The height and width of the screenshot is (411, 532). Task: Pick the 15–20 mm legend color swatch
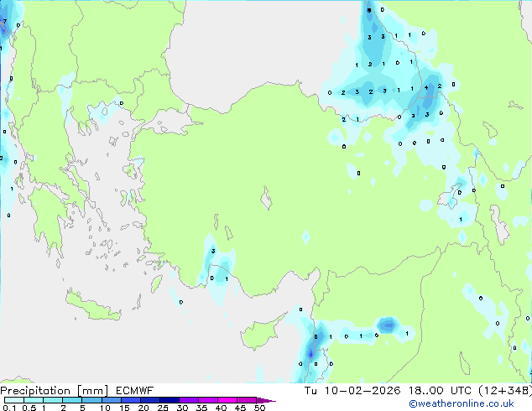click(131, 400)
